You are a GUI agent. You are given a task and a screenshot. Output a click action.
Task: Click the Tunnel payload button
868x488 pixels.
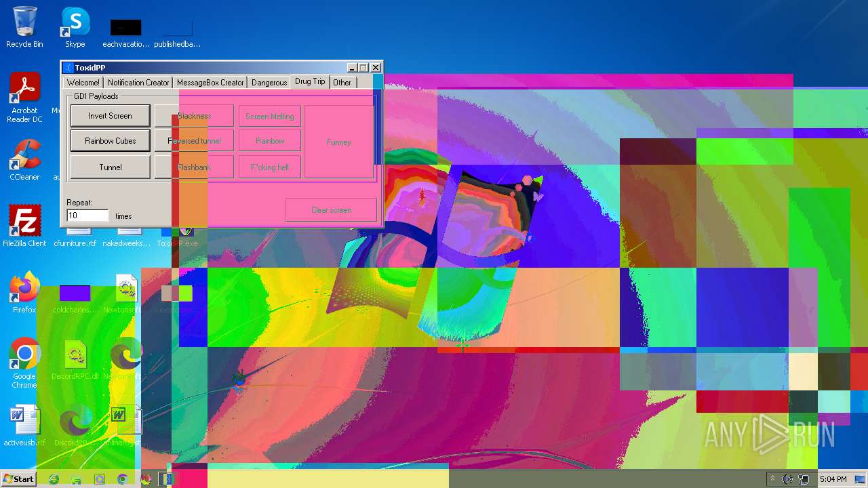coord(110,167)
